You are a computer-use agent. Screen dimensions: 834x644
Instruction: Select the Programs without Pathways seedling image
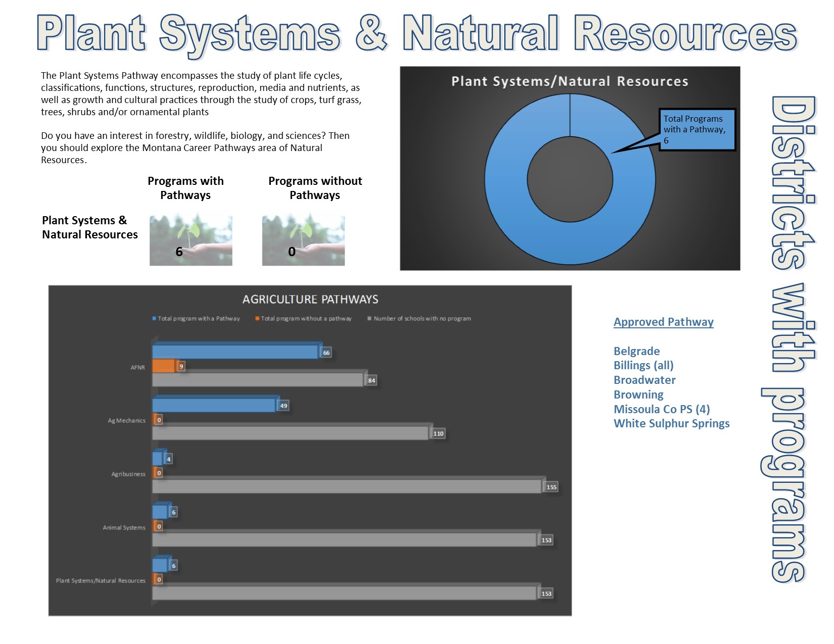303,240
